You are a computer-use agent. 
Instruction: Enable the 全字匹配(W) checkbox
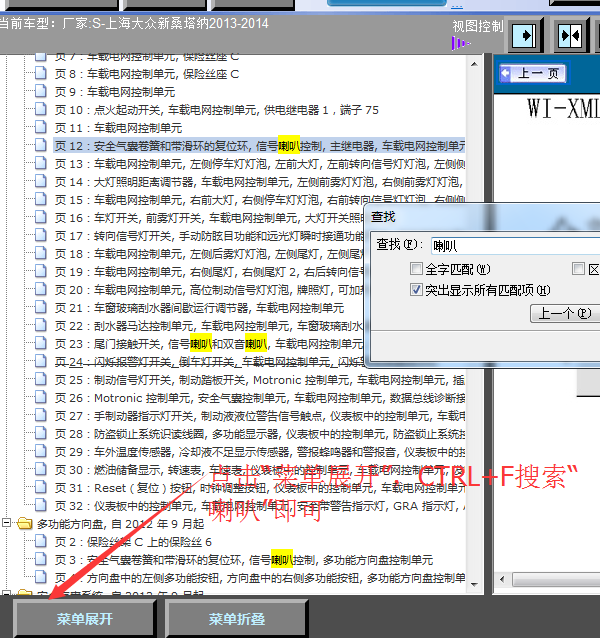click(x=416, y=269)
